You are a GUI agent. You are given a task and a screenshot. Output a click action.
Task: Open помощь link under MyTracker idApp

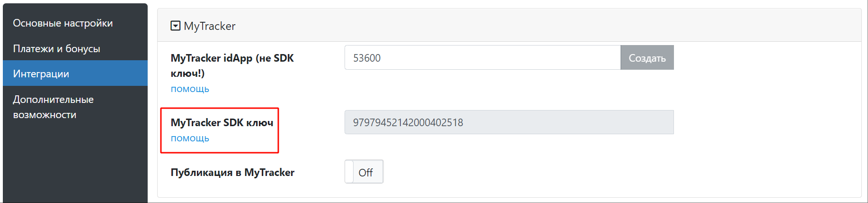click(190, 89)
